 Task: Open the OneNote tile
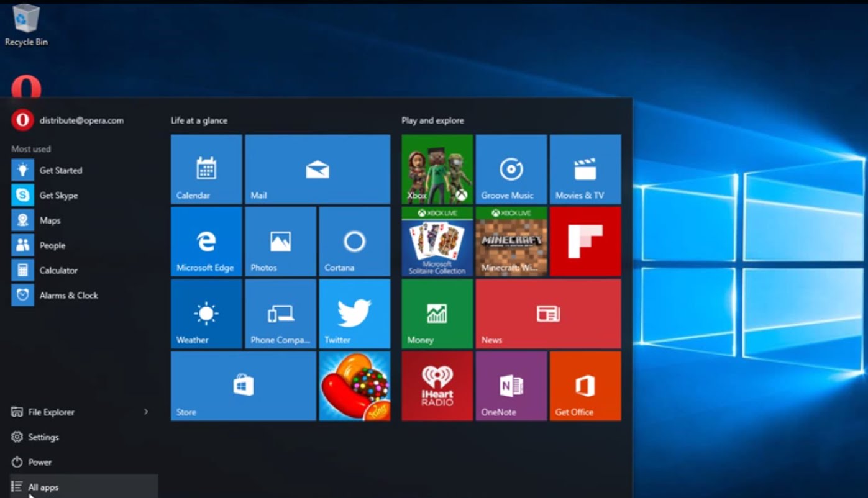(x=511, y=386)
